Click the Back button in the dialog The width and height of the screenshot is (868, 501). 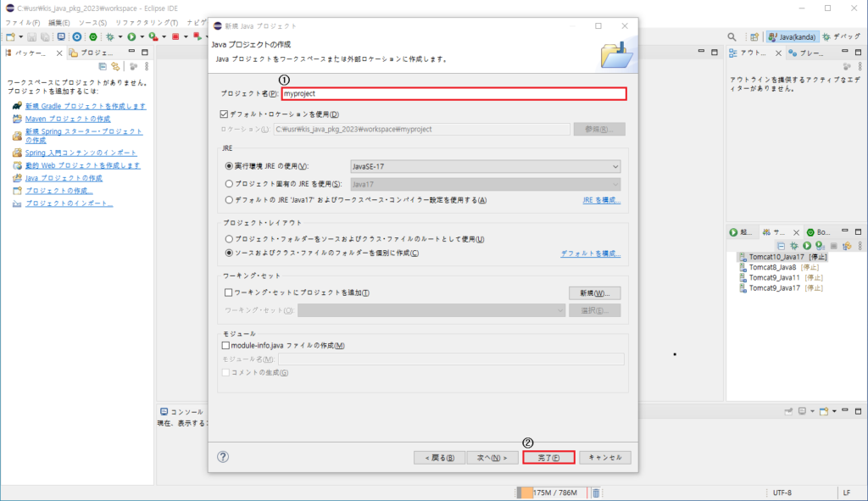pyautogui.click(x=440, y=457)
